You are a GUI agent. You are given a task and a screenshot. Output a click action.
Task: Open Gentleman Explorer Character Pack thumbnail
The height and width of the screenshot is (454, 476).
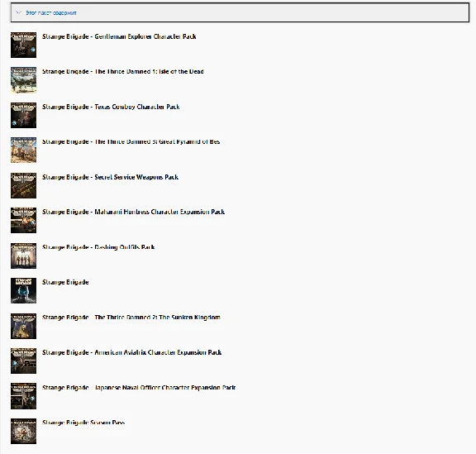coord(23,45)
